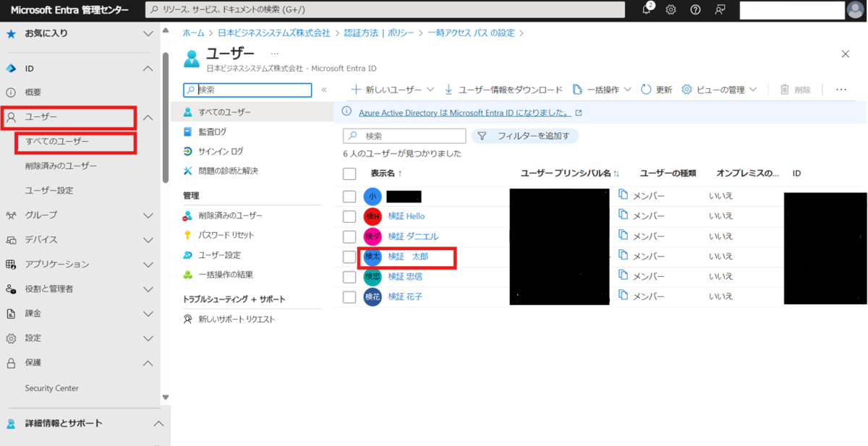Open Security Center in sidebar
868x446 pixels.
[52, 388]
